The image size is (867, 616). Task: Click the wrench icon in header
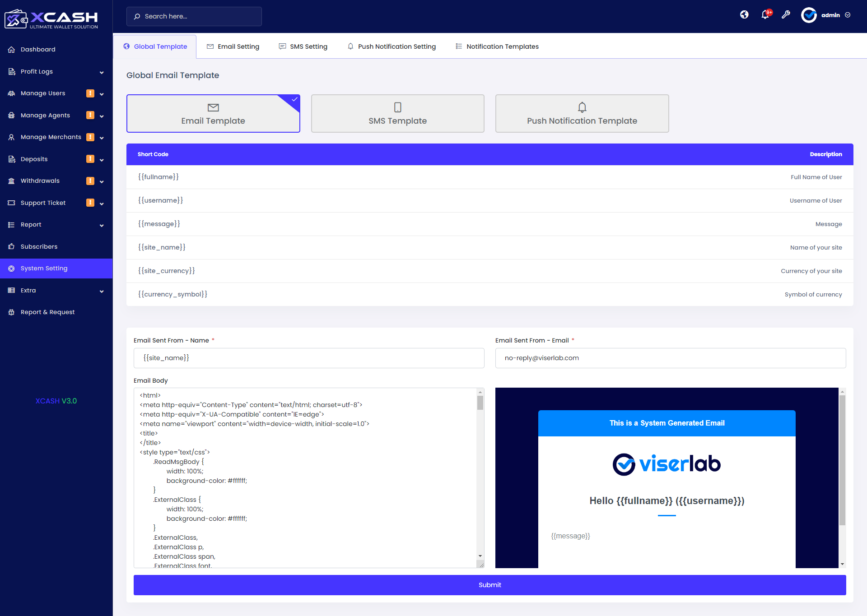(786, 15)
